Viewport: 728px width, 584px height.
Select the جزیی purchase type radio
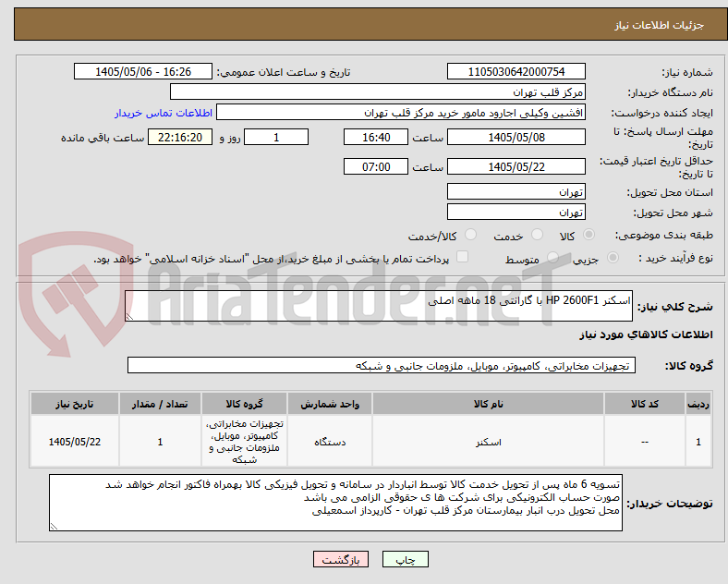click(613, 258)
